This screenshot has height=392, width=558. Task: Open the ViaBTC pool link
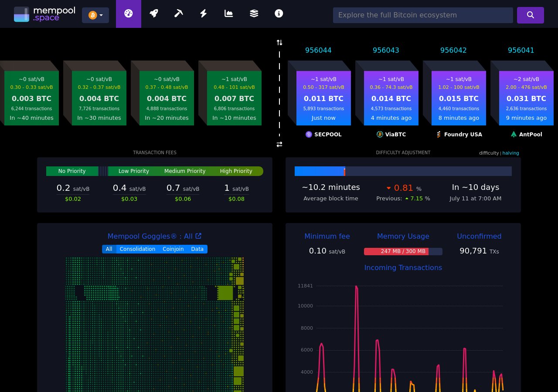pos(391,135)
